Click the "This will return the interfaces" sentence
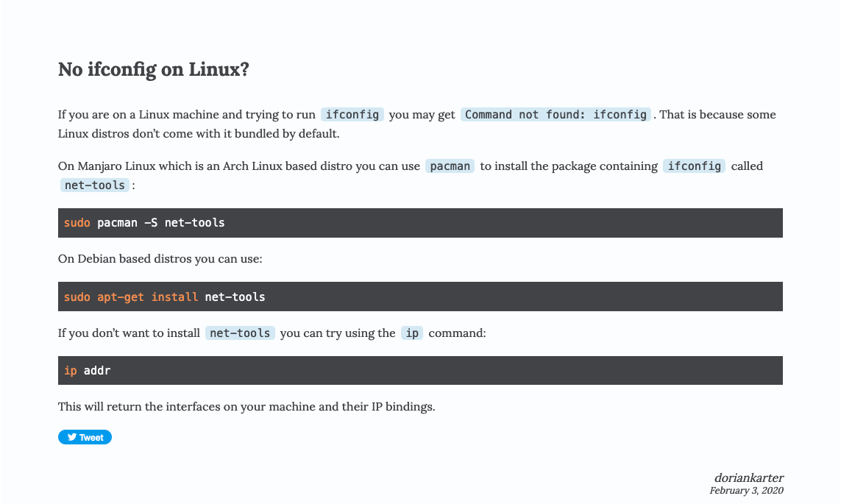The image size is (841, 504). [246, 406]
